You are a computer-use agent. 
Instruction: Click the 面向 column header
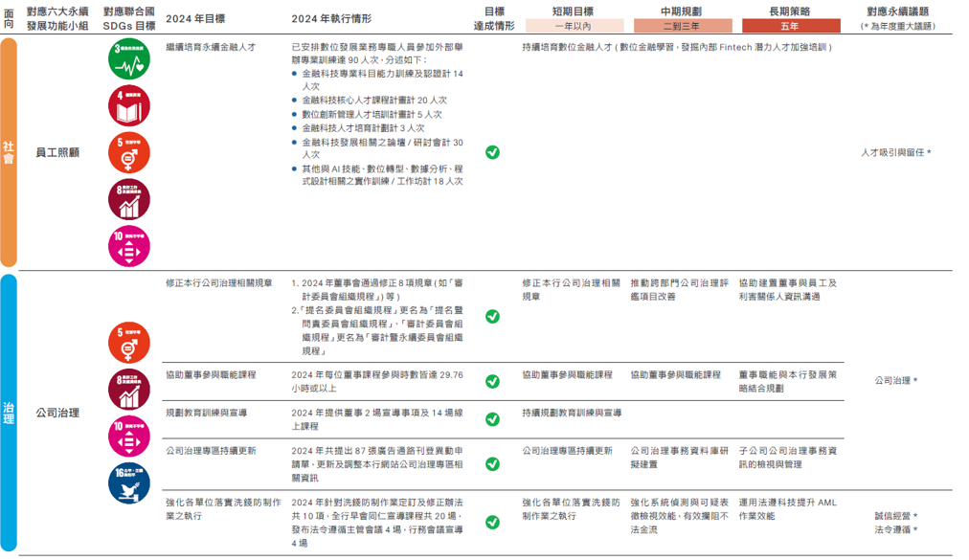9,18
